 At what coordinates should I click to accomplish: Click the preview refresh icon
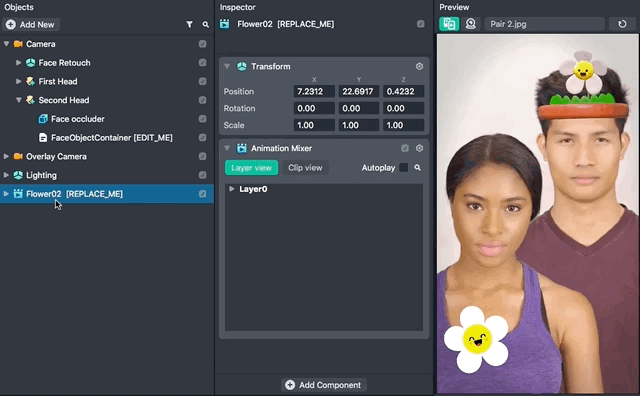pyautogui.click(x=622, y=24)
